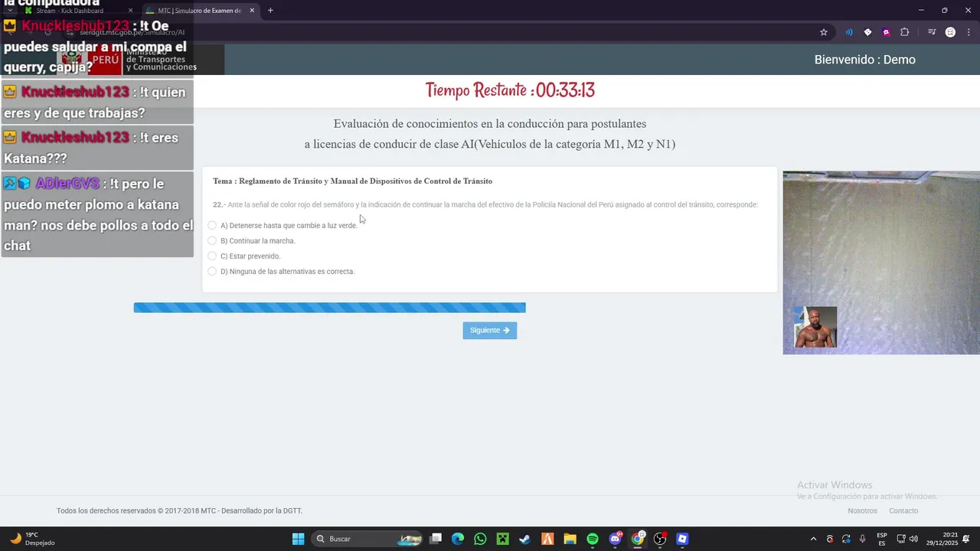Click the blue striped exam progress bar
The height and width of the screenshot is (551, 980).
pos(329,308)
